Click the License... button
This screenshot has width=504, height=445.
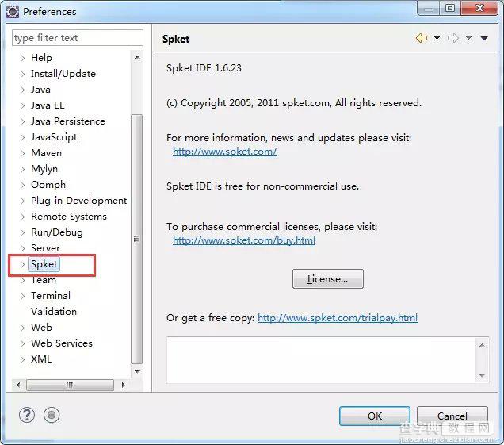click(328, 279)
